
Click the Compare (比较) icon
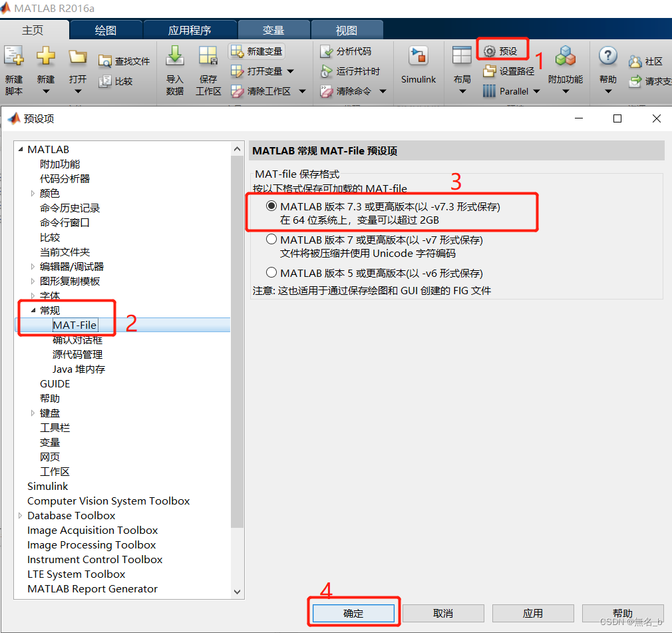pos(104,81)
